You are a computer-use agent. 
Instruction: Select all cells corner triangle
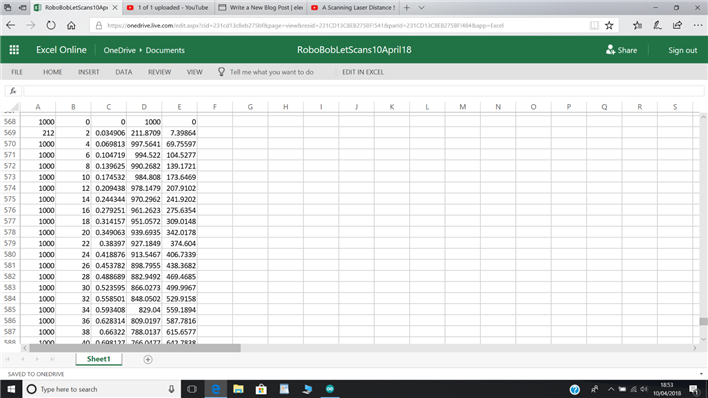pos(14,107)
